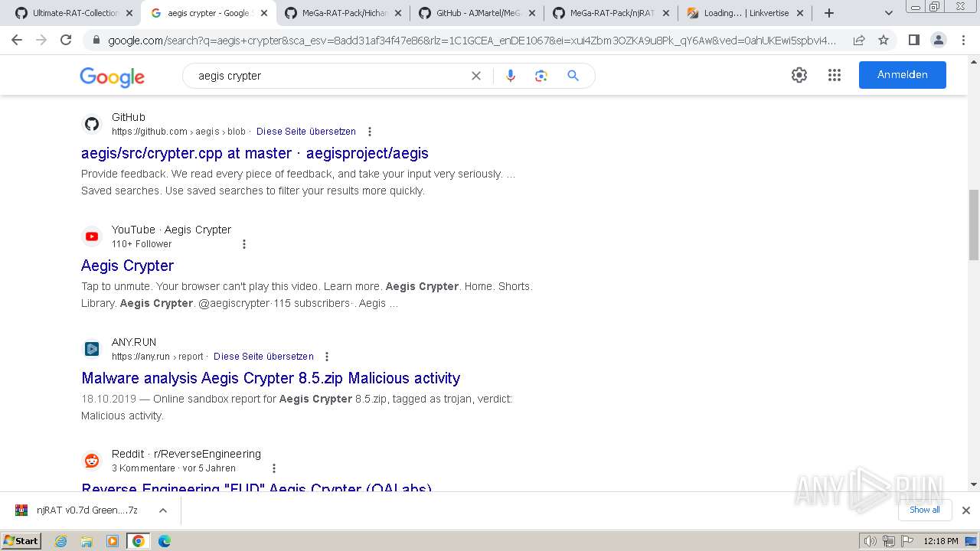Click the address bar URL
980x551 pixels.
point(472,41)
